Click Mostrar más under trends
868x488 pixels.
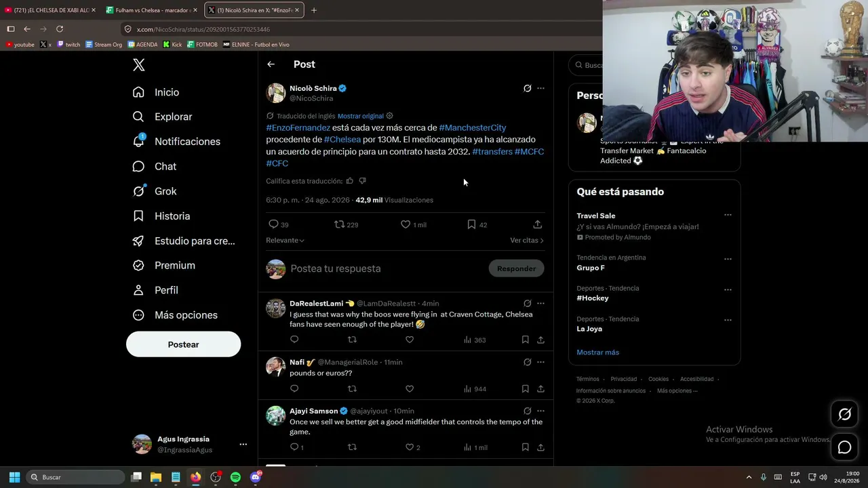pos(597,352)
